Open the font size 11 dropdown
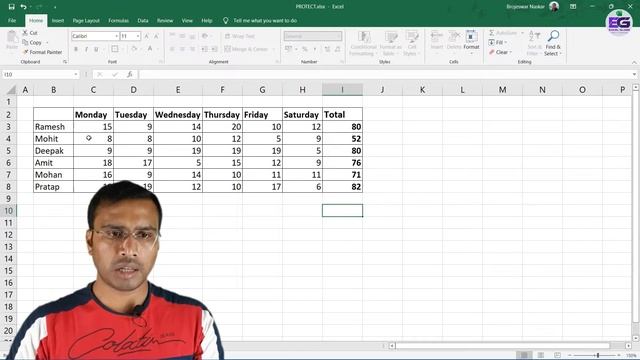The width and height of the screenshot is (640, 360). coord(138,36)
